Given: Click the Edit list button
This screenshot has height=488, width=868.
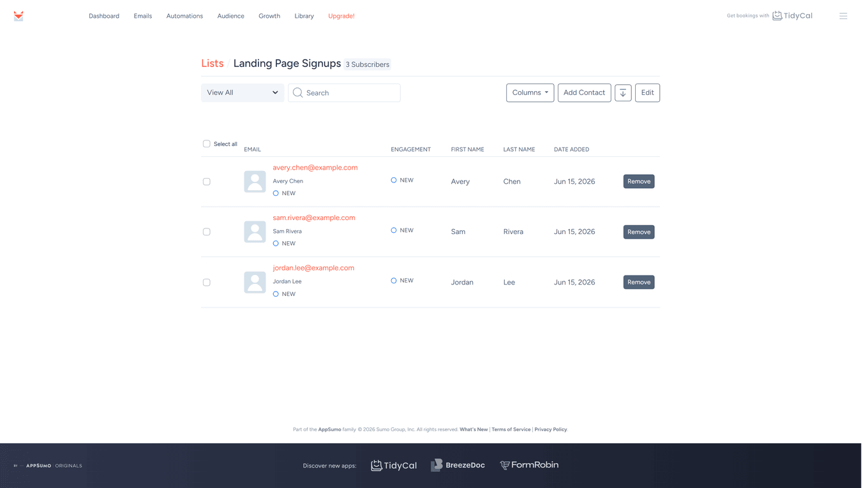Looking at the screenshot, I should pos(647,92).
